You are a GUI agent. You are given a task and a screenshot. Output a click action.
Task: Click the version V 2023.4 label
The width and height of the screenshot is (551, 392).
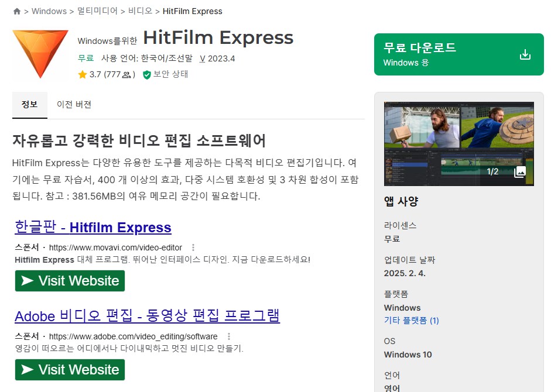(x=217, y=59)
